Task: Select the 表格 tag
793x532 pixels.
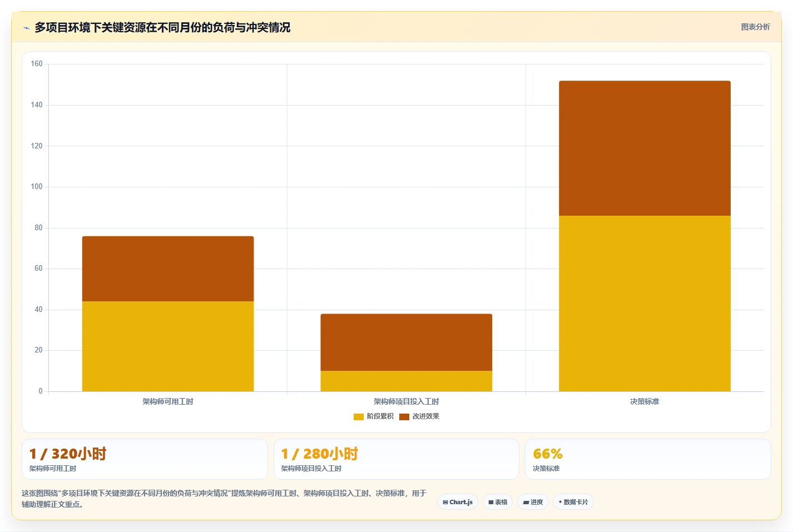Action: (498, 502)
